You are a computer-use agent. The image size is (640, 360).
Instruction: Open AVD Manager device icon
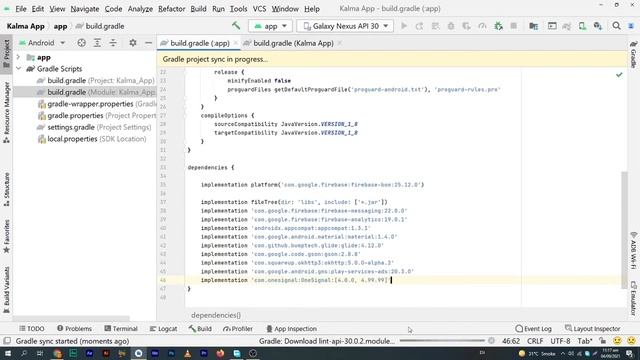pyautogui.click(x=582, y=26)
